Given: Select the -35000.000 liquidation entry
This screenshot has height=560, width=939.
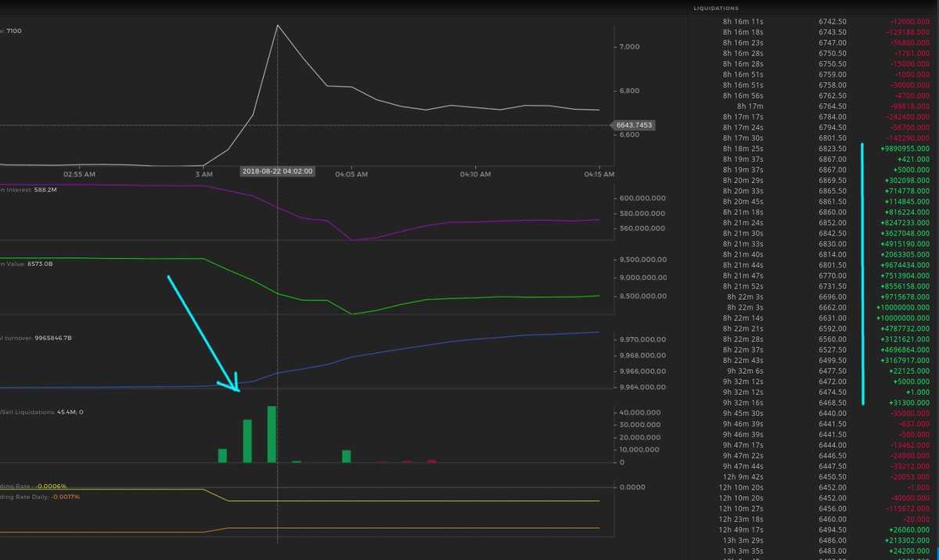Looking at the screenshot, I should click(911, 414).
